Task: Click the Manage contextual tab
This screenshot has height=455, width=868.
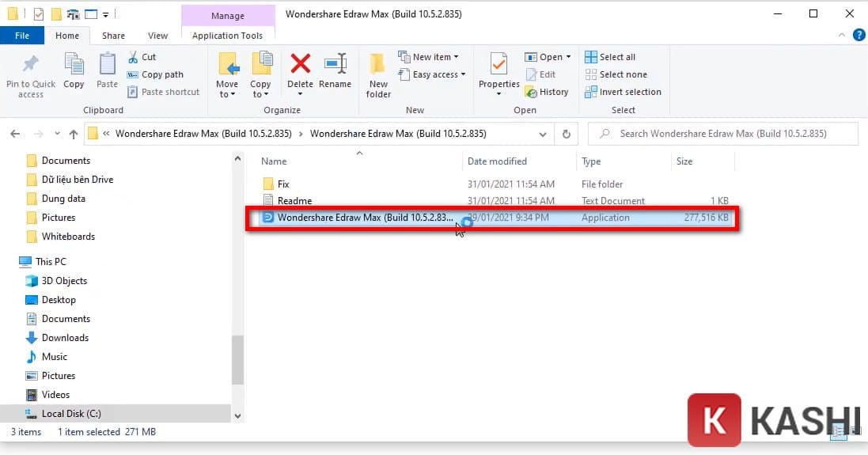Action: [228, 16]
